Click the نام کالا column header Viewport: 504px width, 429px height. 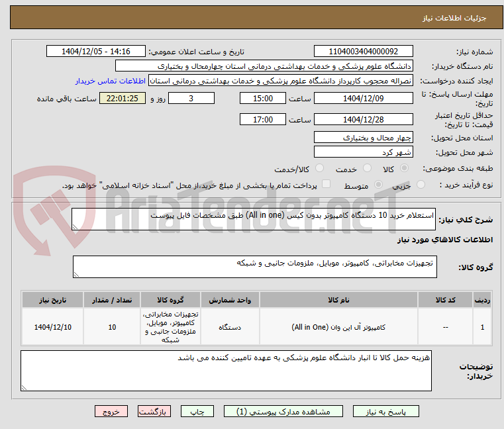338,300
